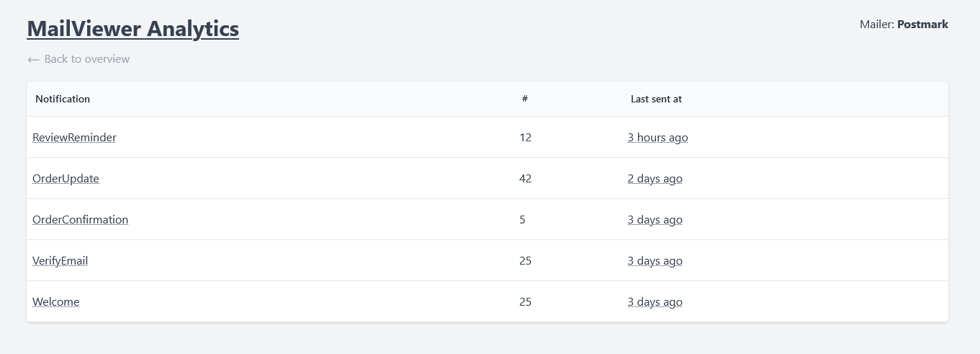
Task: Click count 25 in Welcome row
Action: (525, 301)
